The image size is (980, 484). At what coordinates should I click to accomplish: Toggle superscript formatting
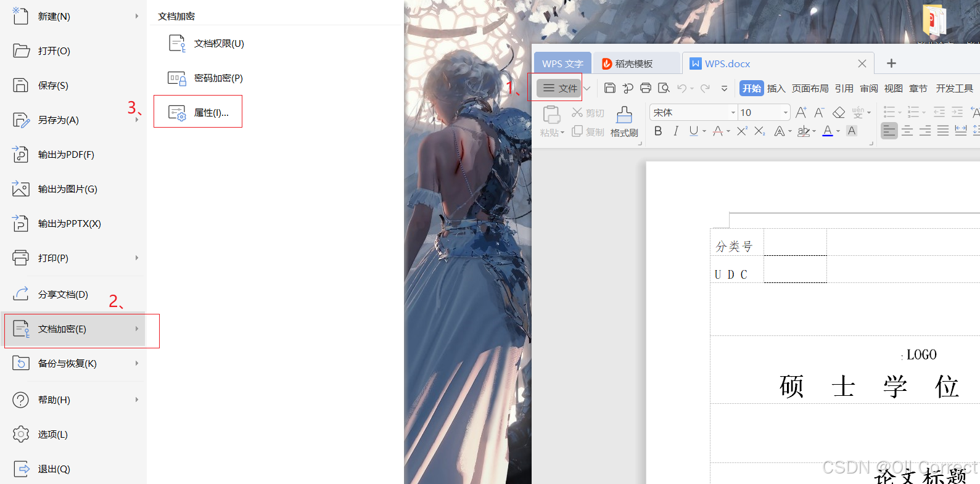pos(742,131)
